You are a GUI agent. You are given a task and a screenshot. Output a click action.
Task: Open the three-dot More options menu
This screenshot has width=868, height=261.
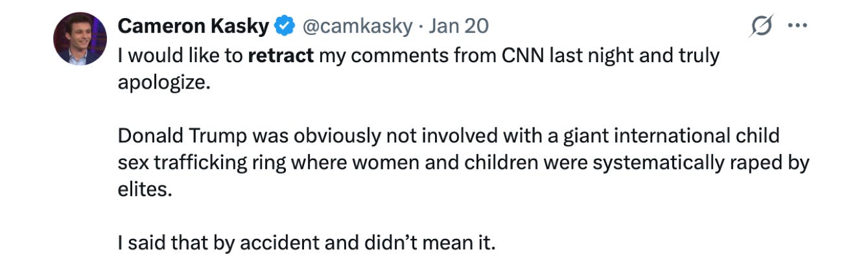[x=796, y=27]
